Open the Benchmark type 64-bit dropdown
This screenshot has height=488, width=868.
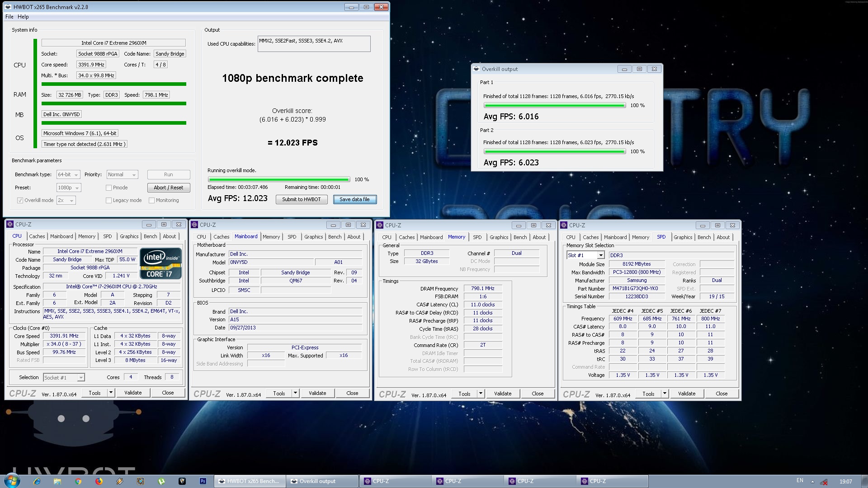point(68,174)
